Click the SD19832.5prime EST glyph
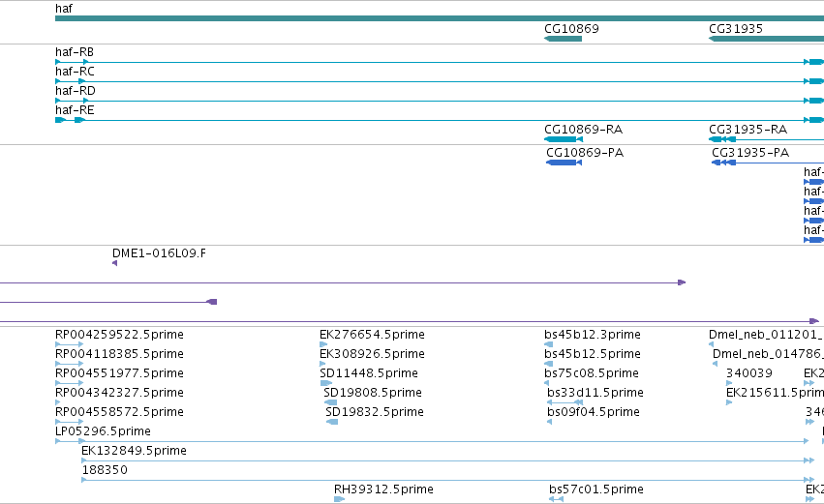 332,422
